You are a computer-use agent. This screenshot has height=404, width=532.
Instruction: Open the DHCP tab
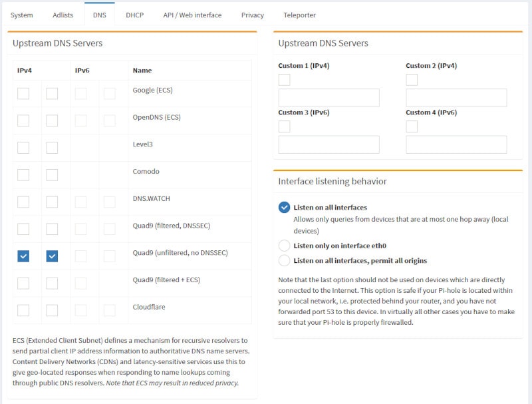pos(134,15)
